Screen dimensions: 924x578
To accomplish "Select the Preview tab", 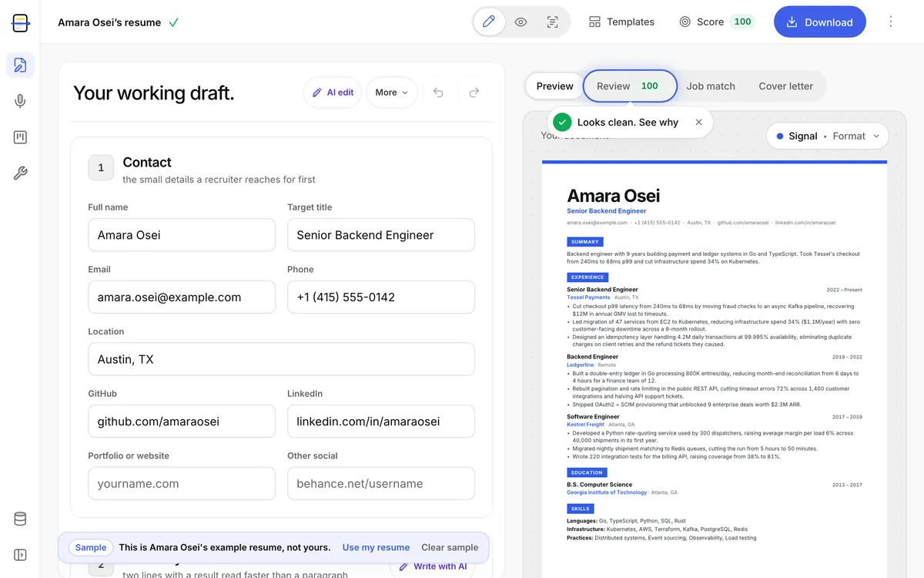I will tap(554, 86).
